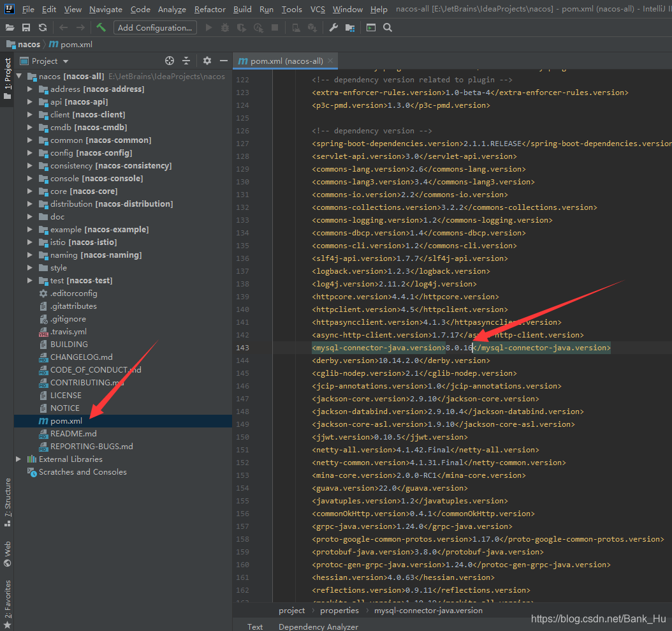Select README.md in the project tree
This screenshot has width=672, height=631.
tap(73, 434)
